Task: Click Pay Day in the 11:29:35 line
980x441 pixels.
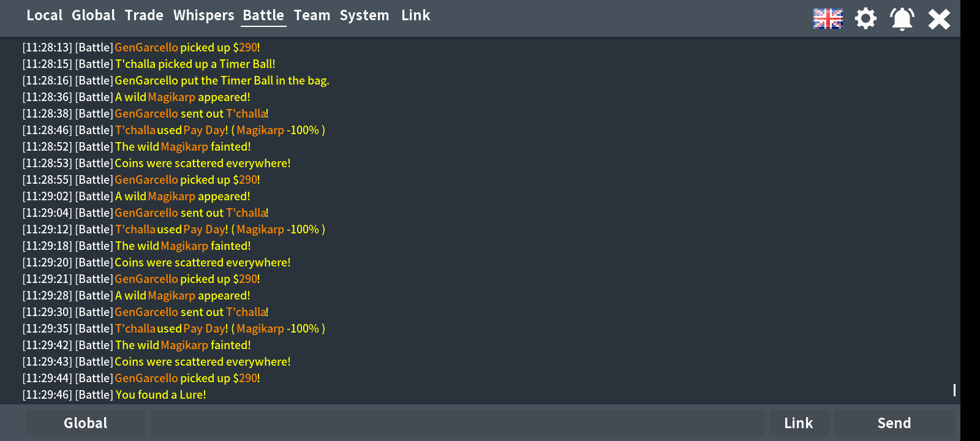Action: click(x=205, y=328)
